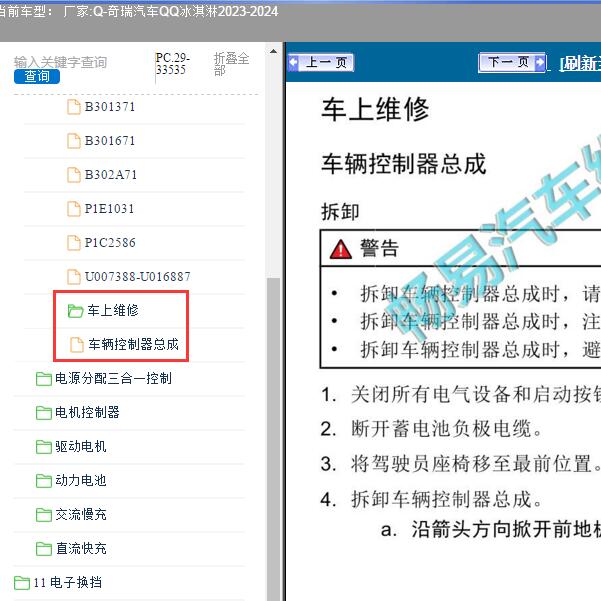Click the folder icon beside 电源分配三合一控制
Viewport: 601px width, 601px height.
[44, 379]
